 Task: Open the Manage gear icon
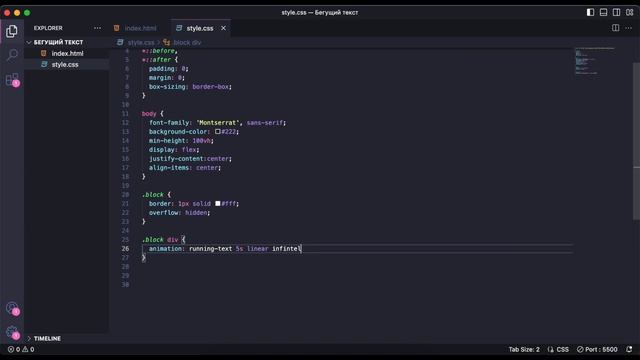click(x=12, y=332)
